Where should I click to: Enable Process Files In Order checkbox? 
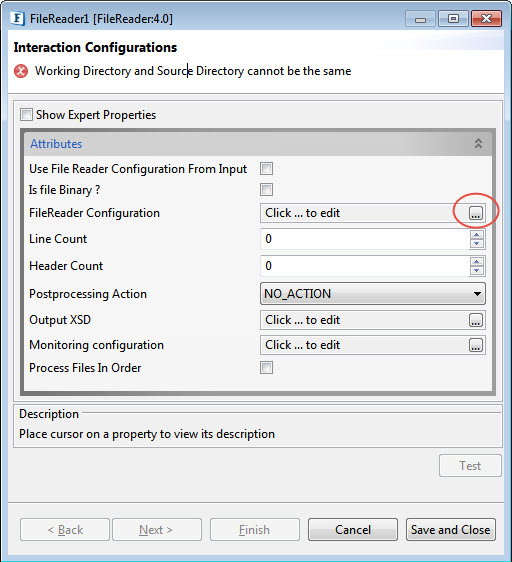(x=266, y=367)
